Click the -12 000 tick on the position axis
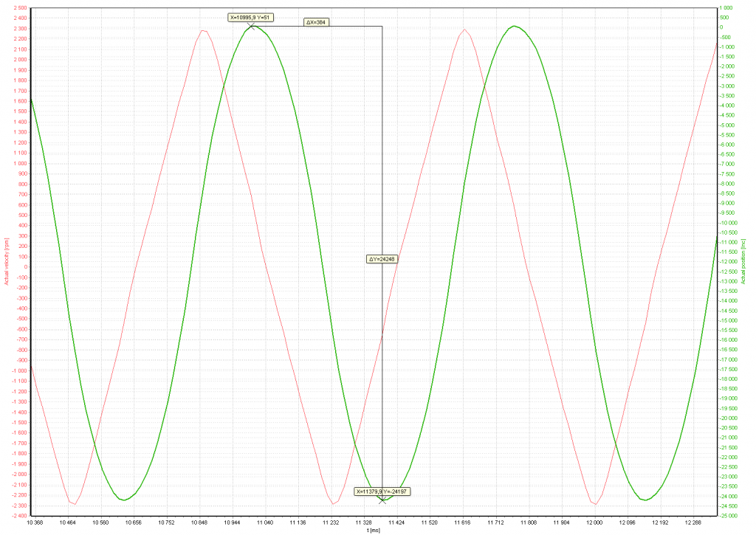The width and height of the screenshot is (756, 535). pos(731,262)
